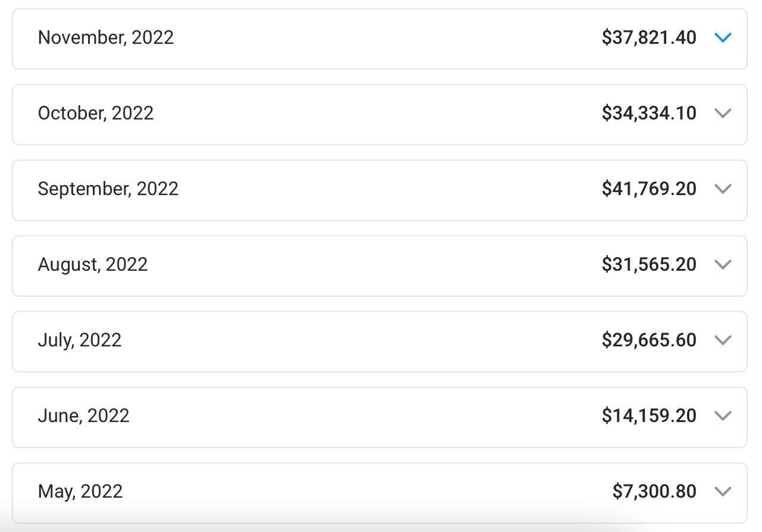Click the May, 2022 label
The image size is (762, 532).
tap(80, 491)
